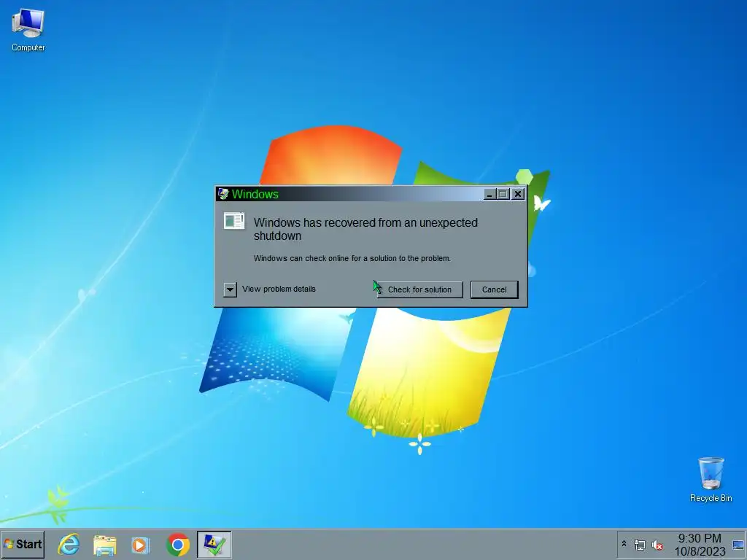The image size is (747, 560).
Task: Open Google Chrome from the taskbar
Action: [178, 545]
